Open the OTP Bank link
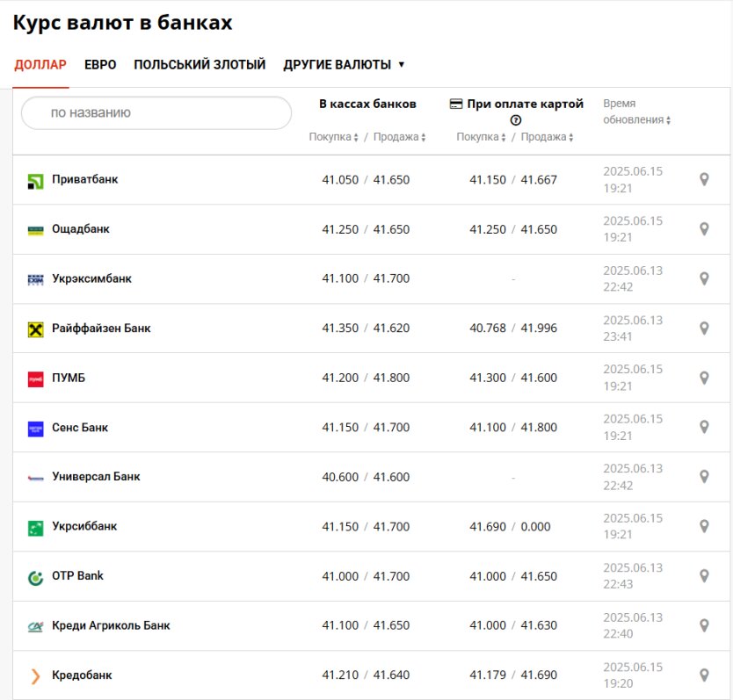The image size is (733, 700). [x=77, y=575]
